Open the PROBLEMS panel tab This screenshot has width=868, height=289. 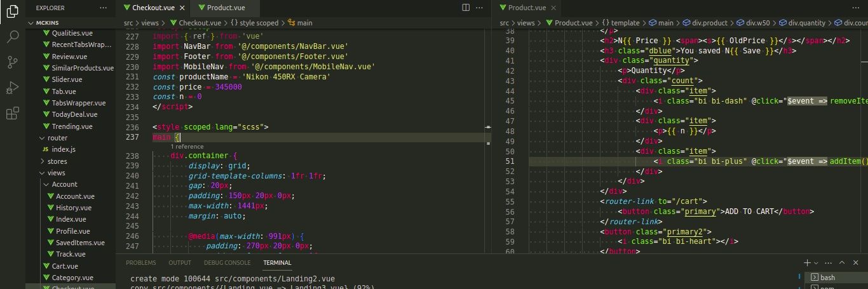tap(140, 262)
